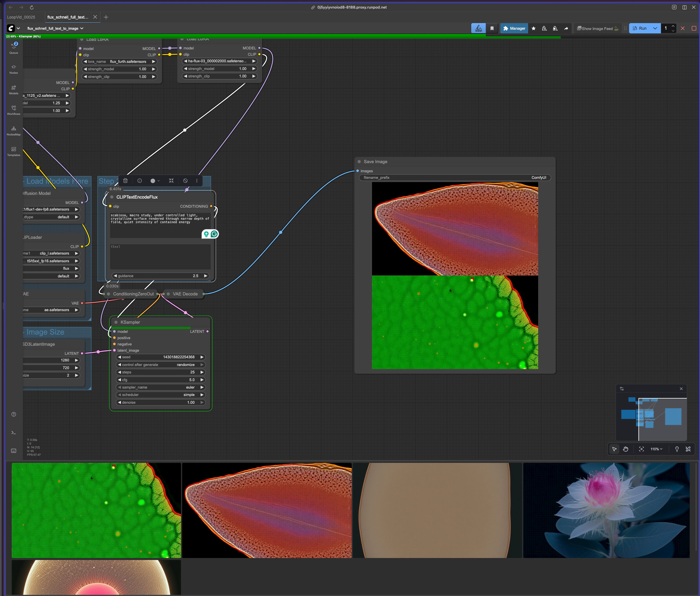Activate the select arrow tool
The height and width of the screenshot is (596, 700).
[x=615, y=449]
